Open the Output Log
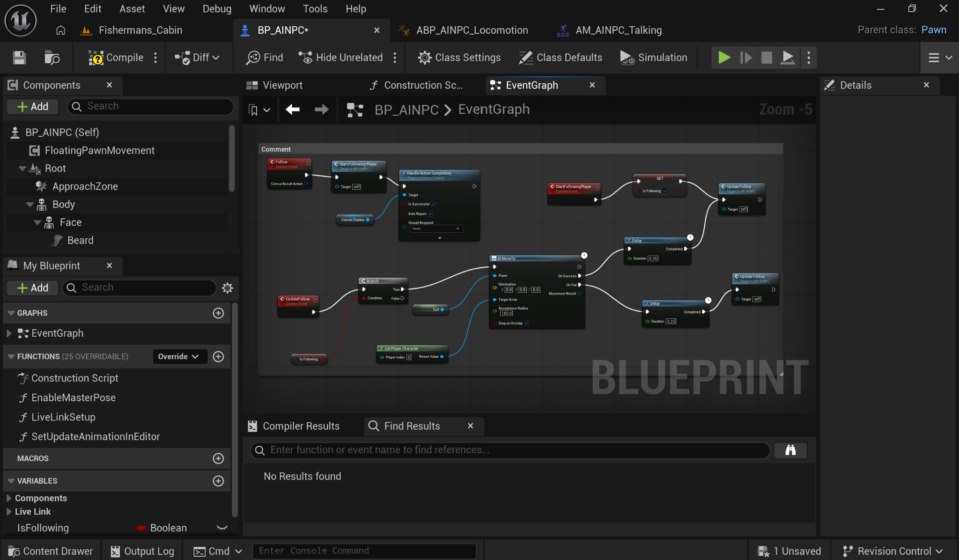Image resolution: width=959 pixels, height=560 pixels. pyautogui.click(x=143, y=551)
